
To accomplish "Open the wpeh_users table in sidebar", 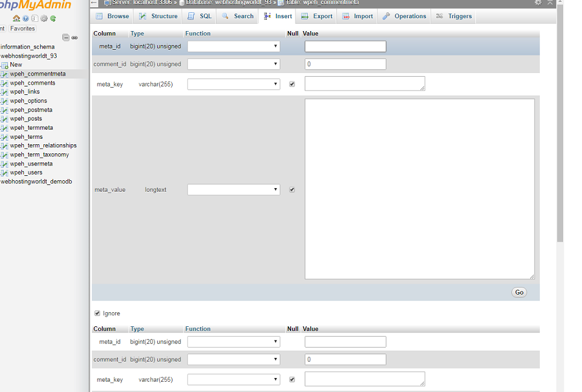I will [x=26, y=172].
